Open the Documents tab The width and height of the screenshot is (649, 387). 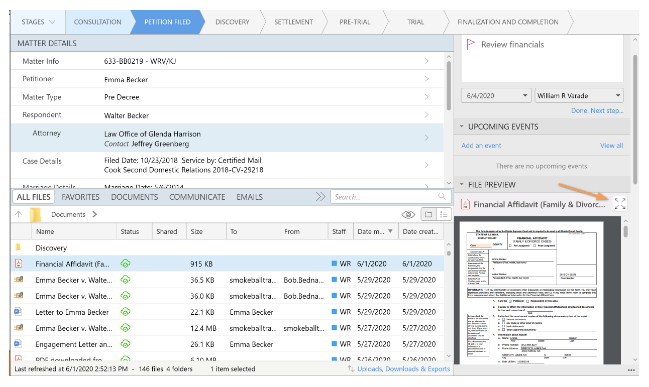pyautogui.click(x=135, y=197)
